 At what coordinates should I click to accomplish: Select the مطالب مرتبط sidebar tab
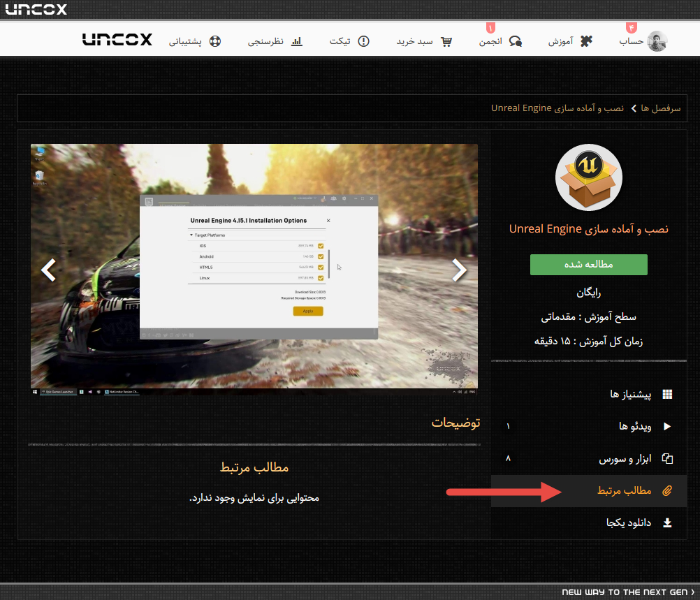click(x=589, y=490)
